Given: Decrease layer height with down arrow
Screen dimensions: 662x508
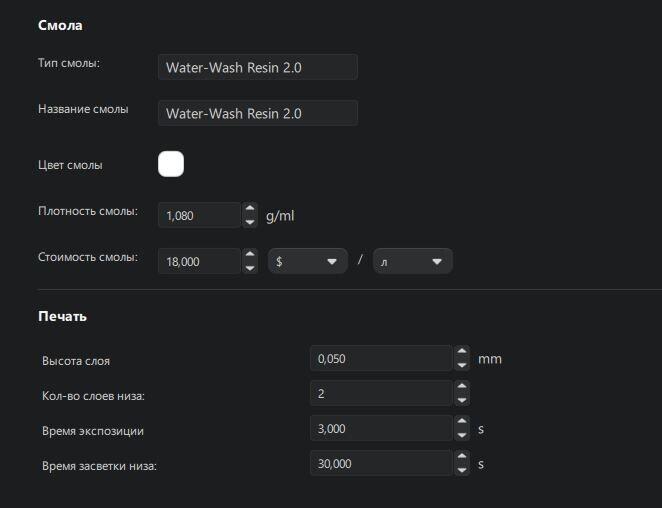Looking at the screenshot, I should click(x=461, y=364).
